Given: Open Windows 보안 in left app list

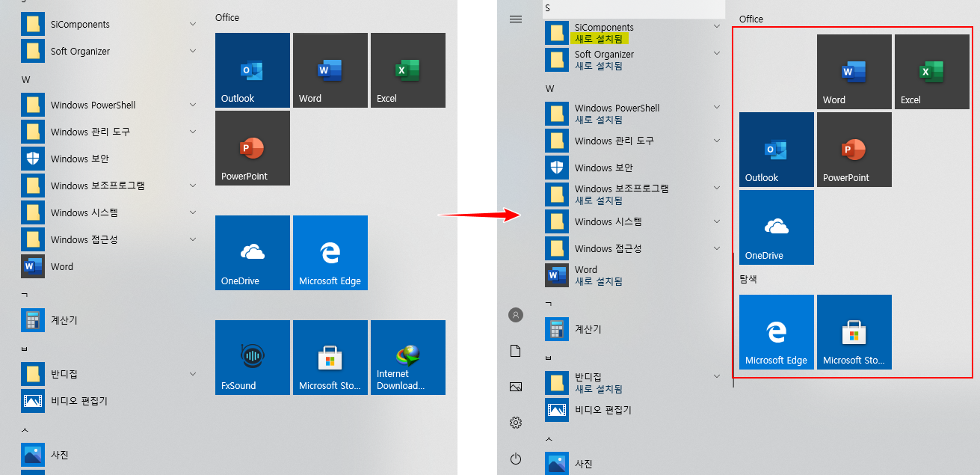Looking at the screenshot, I should coord(109,159).
